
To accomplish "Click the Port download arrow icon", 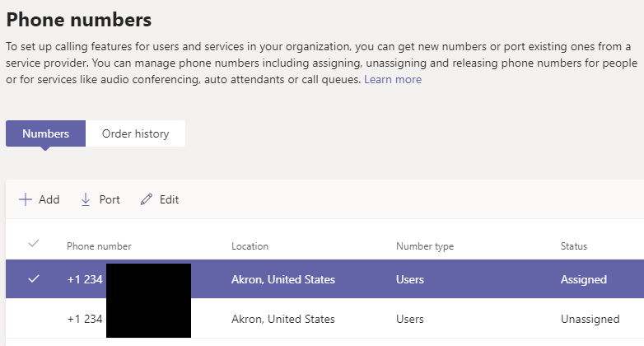I will [x=86, y=199].
